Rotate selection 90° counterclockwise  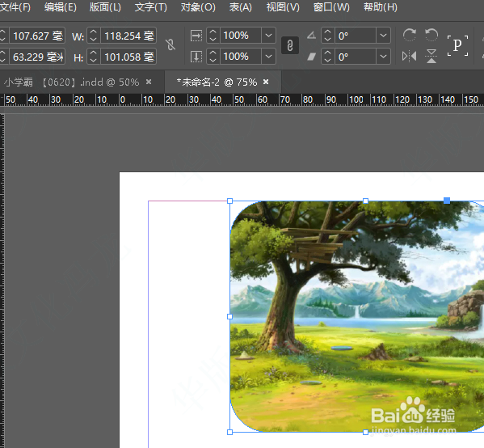[x=431, y=35]
